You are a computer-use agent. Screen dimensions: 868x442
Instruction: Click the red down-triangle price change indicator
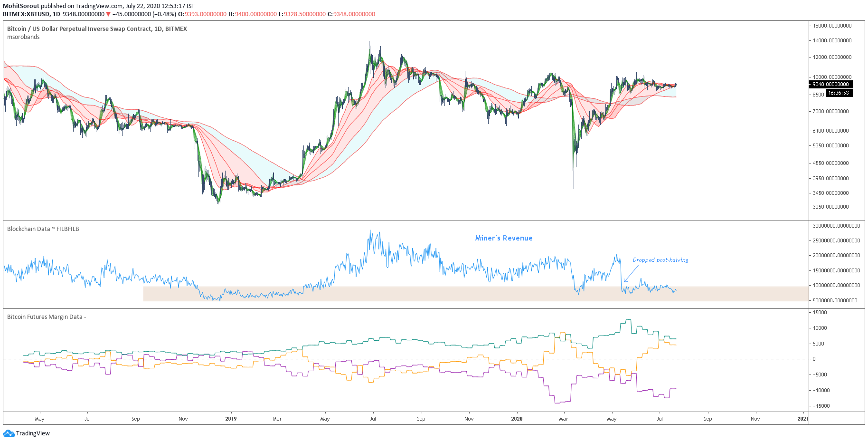pos(108,14)
